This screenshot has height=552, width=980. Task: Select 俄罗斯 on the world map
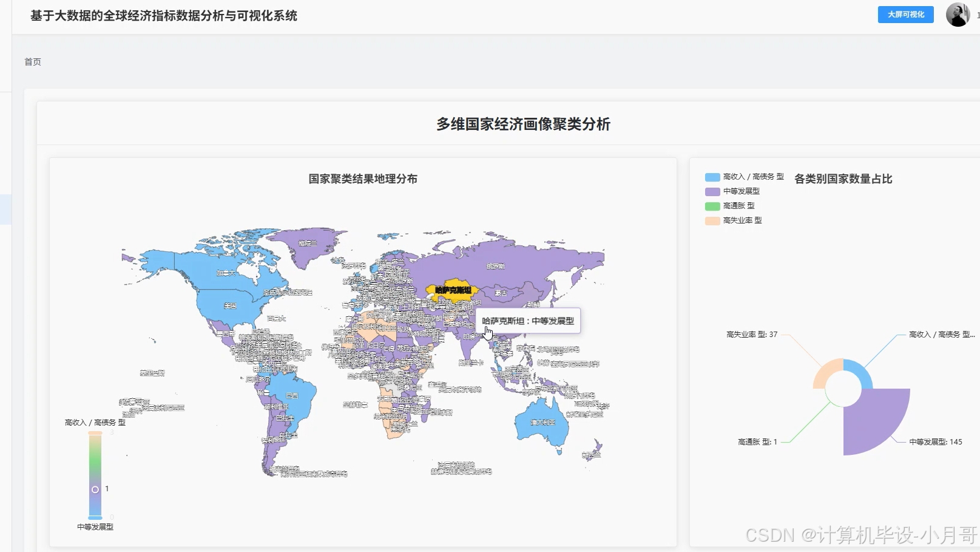(496, 266)
